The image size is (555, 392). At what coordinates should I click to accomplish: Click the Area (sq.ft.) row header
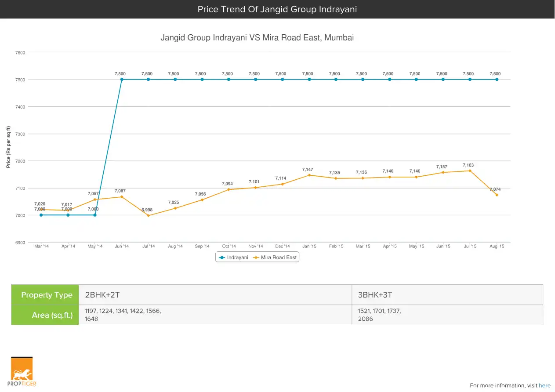tap(45, 315)
